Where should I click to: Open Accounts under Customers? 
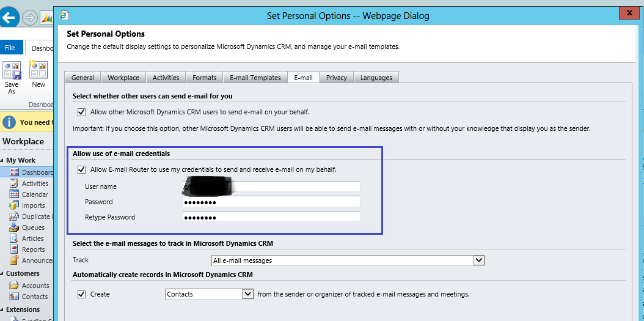[x=35, y=286]
